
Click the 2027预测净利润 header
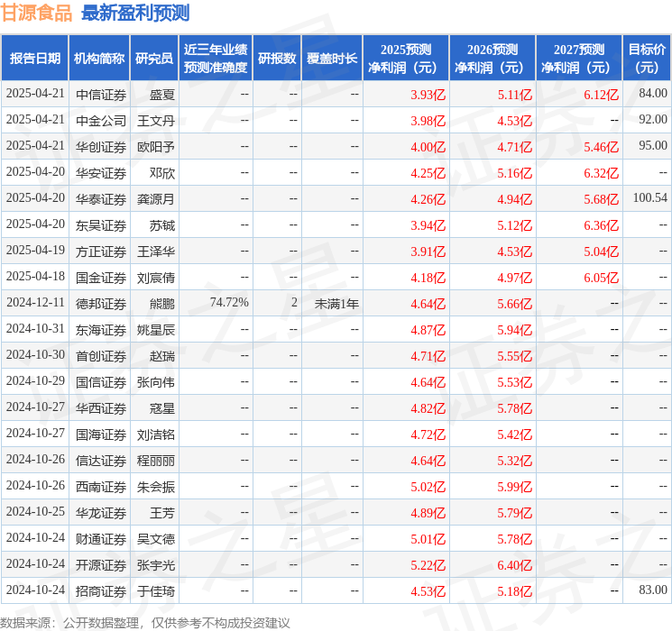(x=579, y=59)
